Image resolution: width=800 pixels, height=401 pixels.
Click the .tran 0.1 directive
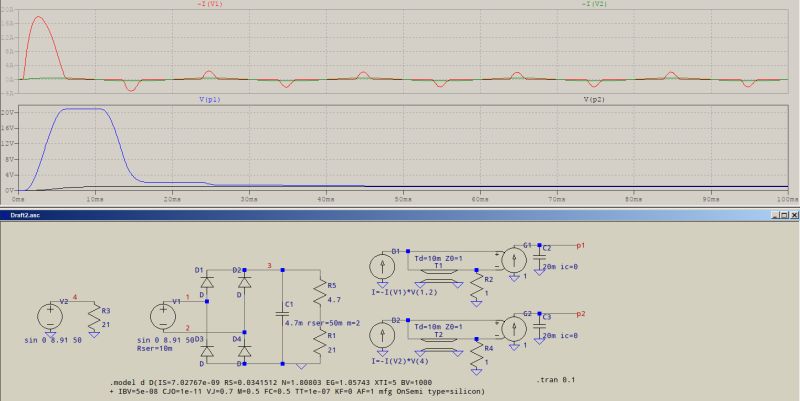tap(557, 380)
